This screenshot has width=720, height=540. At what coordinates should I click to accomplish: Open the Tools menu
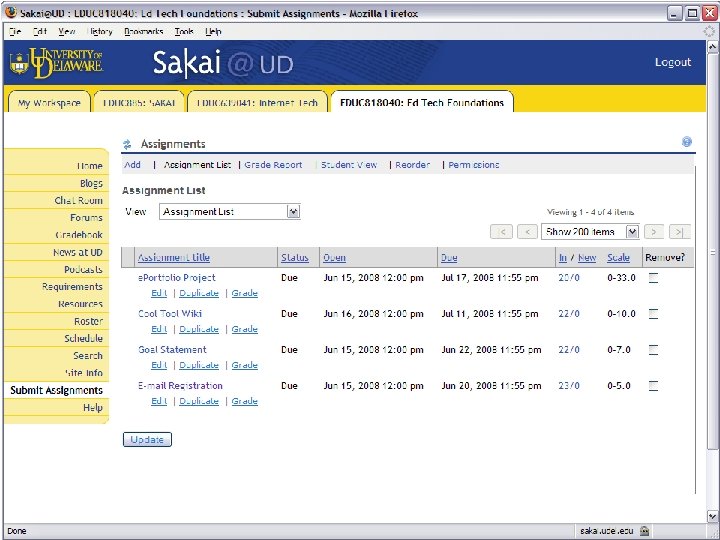[x=184, y=31]
